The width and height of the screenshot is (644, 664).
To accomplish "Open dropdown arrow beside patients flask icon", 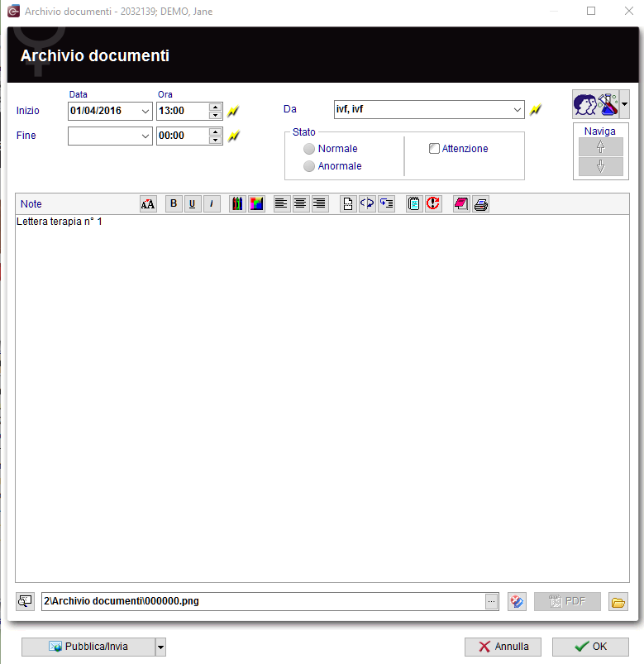I will 624,104.
